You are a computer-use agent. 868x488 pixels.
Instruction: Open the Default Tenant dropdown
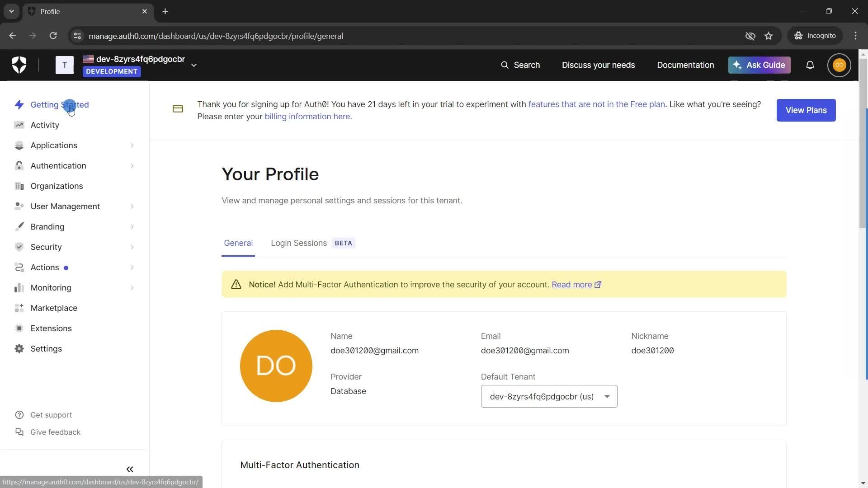click(549, 396)
